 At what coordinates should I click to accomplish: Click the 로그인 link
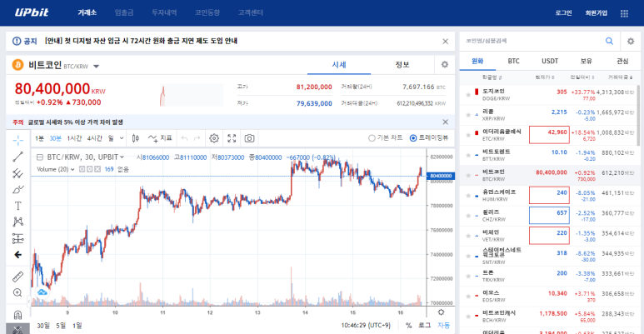coord(563,13)
